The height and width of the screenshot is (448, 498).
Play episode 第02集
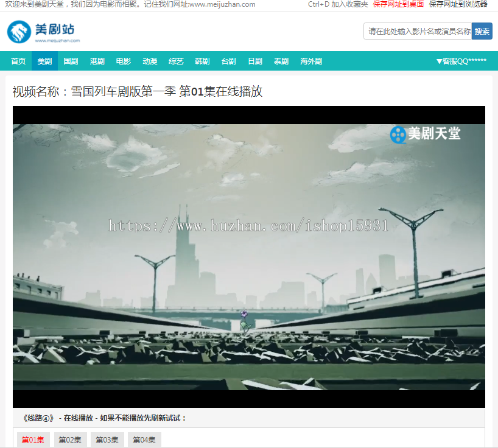click(x=70, y=439)
